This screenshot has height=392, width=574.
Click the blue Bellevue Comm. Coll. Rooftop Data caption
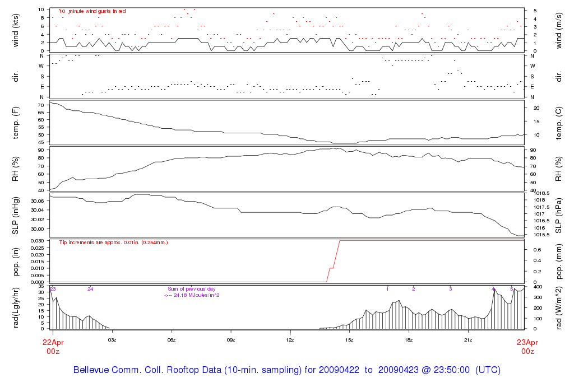pos(286,370)
